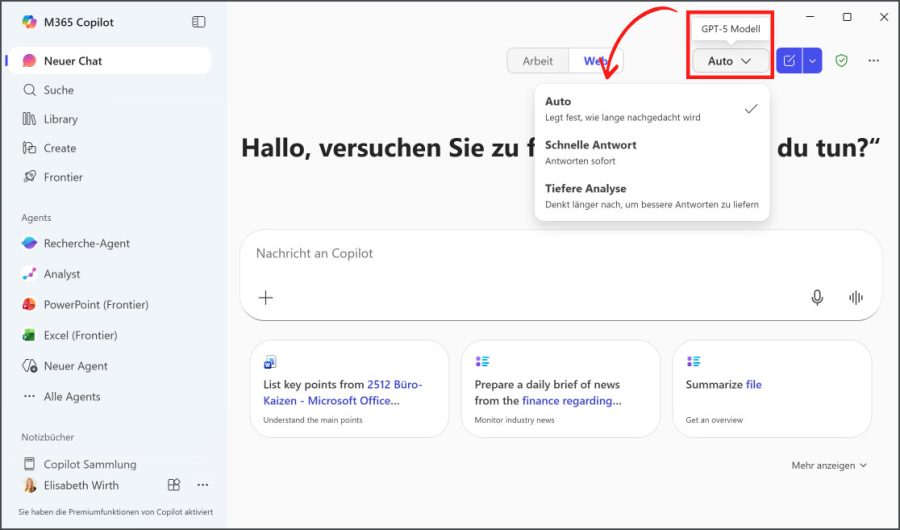The height and width of the screenshot is (530, 900).
Task: Click the plus icon to add attachment
Action: click(x=266, y=297)
